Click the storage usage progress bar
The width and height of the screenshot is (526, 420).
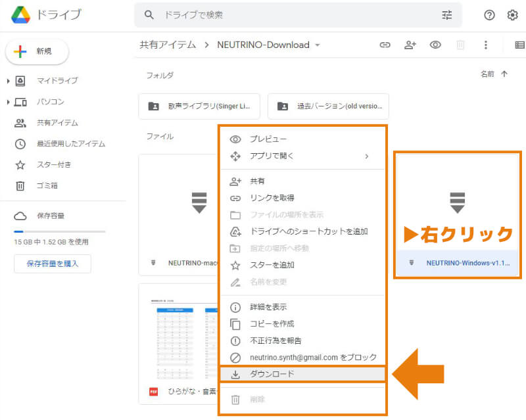(60, 231)
